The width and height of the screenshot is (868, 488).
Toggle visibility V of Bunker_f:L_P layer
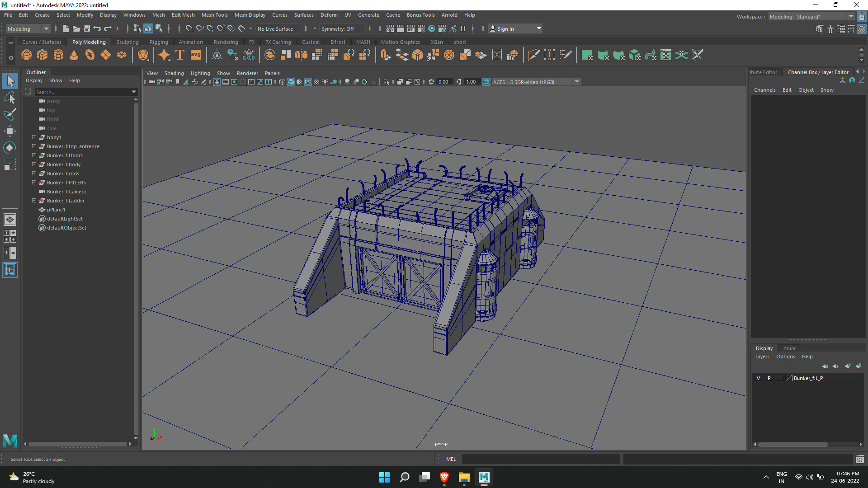(759, 378)
